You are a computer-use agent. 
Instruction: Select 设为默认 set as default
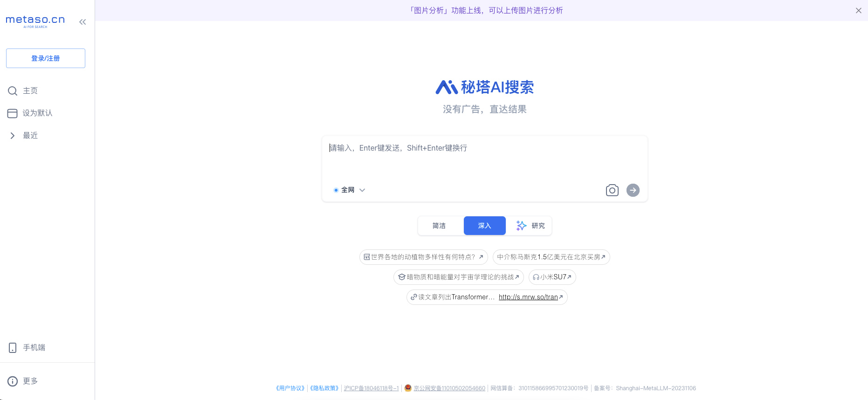37,113
